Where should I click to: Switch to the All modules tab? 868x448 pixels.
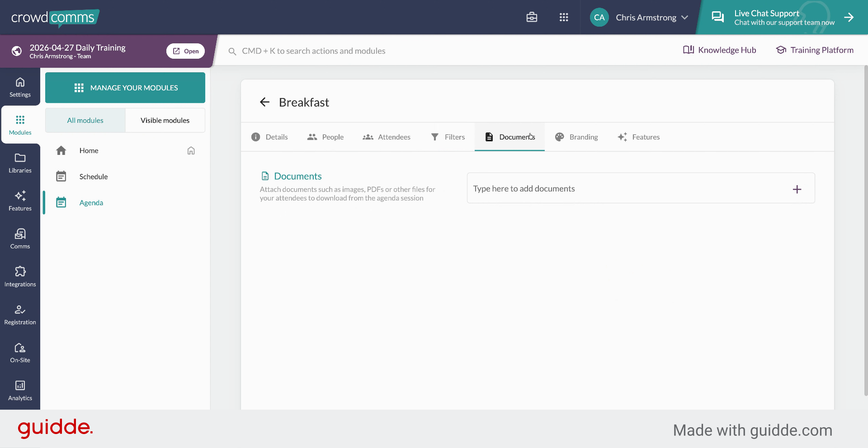coord(85,120)
